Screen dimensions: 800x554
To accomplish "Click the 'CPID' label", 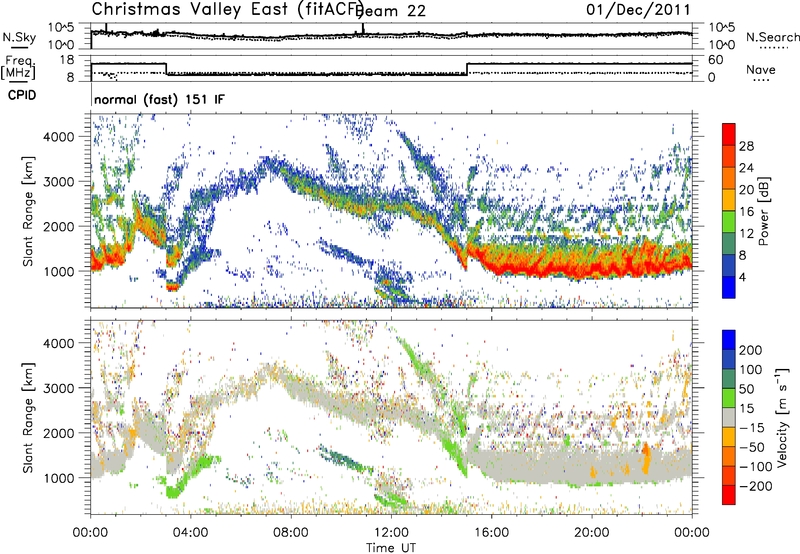I will (22, 95).
